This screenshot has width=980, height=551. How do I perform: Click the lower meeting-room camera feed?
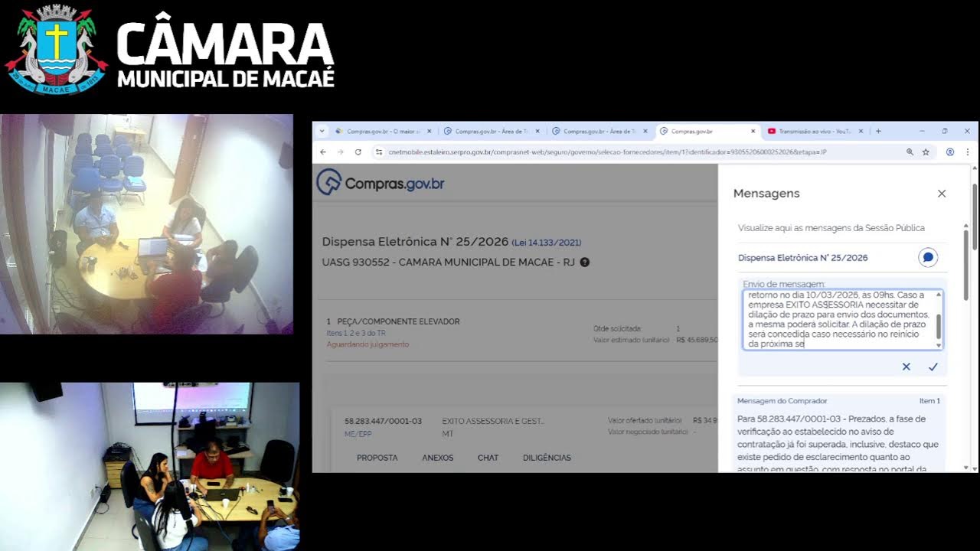click(x=150, y=467)
